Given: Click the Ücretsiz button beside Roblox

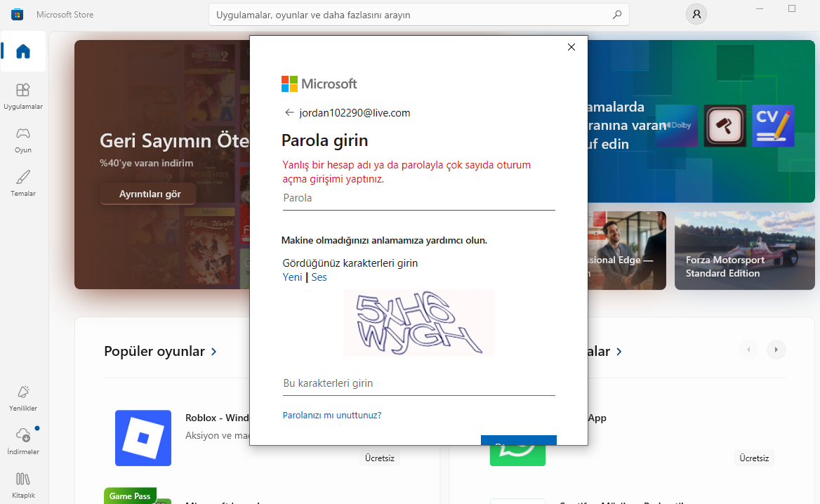Looking at the screenshot, I should pos(380,458).
